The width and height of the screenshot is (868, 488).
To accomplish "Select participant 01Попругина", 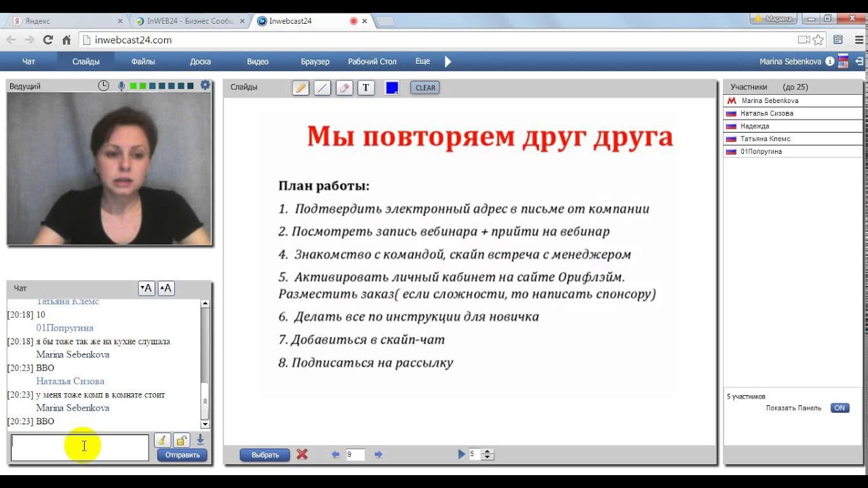I will click(793, 152).
